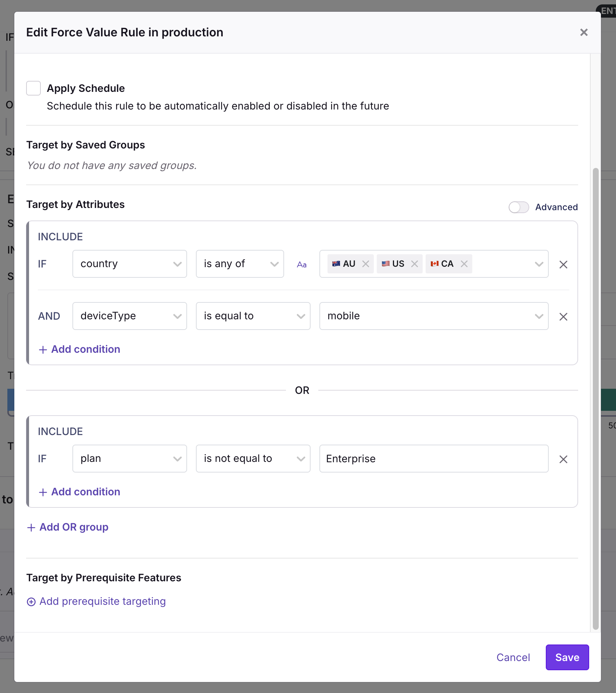616x693 pixels.
Task: Expand the country values selector
Action: click(x=539, y=264)
